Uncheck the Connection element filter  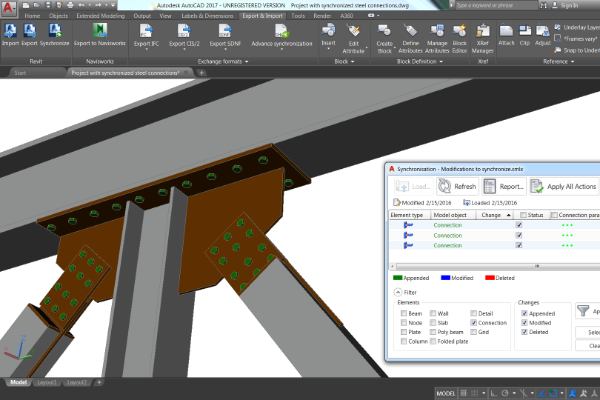tap(474, 323)
